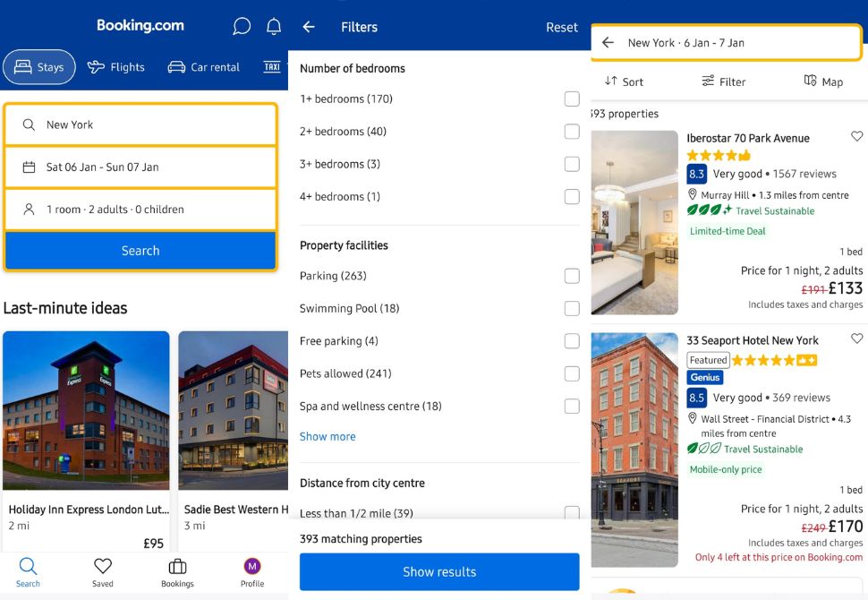
Task: Tap the back arrow beside New York dates
Action: click(x=608, y=43)
